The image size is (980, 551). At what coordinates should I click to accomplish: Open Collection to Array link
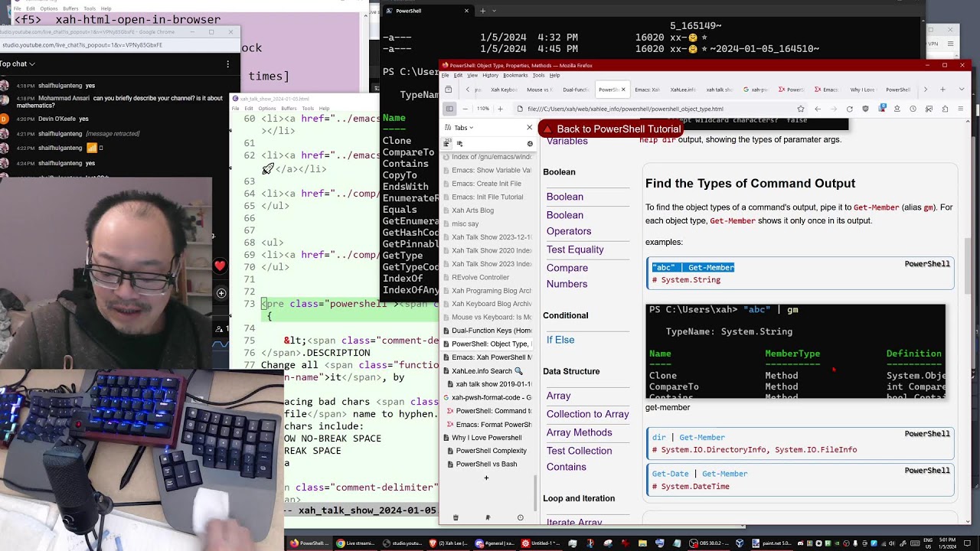click(587, 414)
